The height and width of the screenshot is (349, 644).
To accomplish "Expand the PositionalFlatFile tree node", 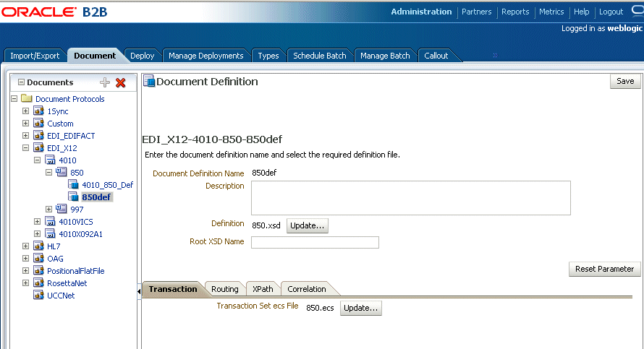I will (x=25, y=271).
